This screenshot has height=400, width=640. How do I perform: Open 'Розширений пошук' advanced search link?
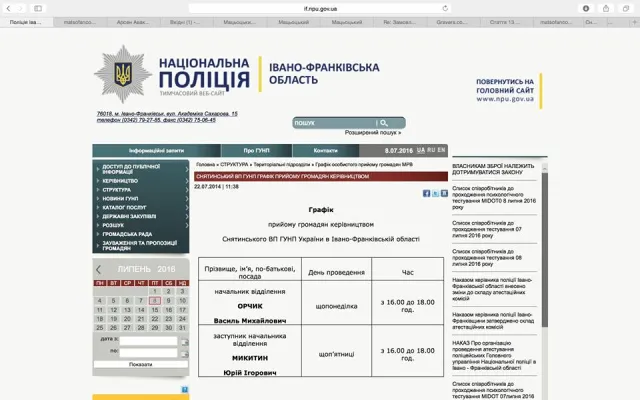pyautogui.click(x=373, y=133)
